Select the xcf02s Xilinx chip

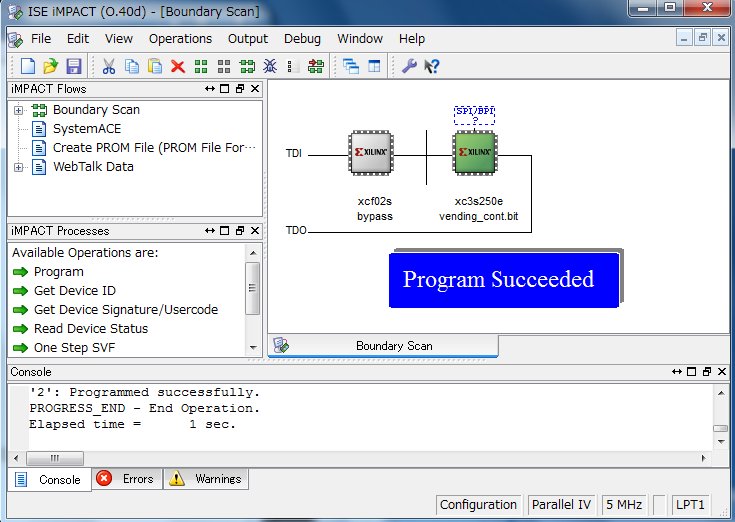371,153
